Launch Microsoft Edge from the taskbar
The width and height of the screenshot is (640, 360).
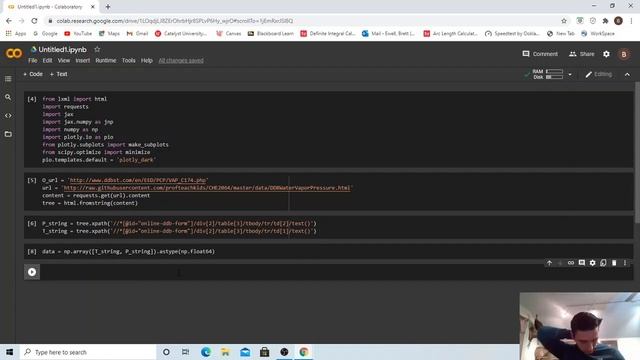tap(205, 352)
